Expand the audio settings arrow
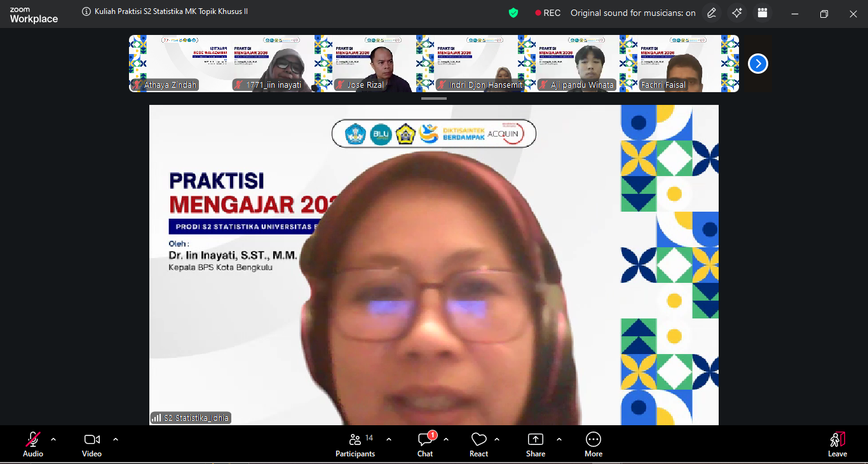Screen dimensions: 868x464 tap(53, 439)
